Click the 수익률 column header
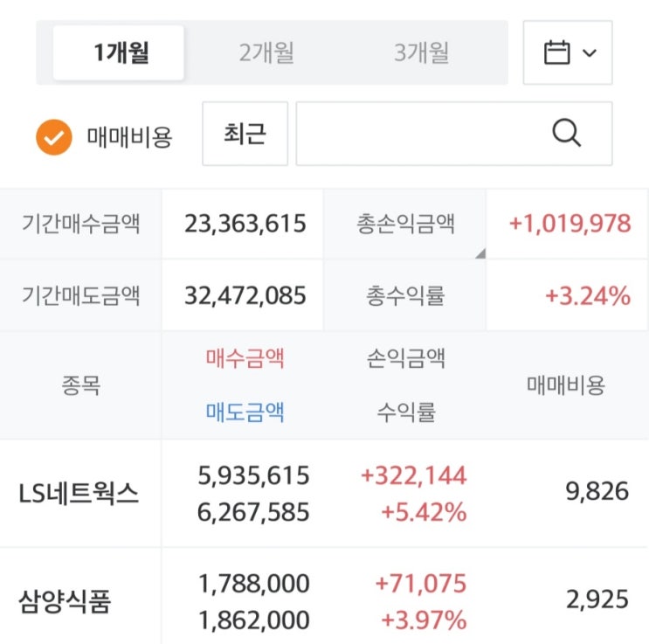The width and height of the screenshot is (649, 644). (406, 412)
